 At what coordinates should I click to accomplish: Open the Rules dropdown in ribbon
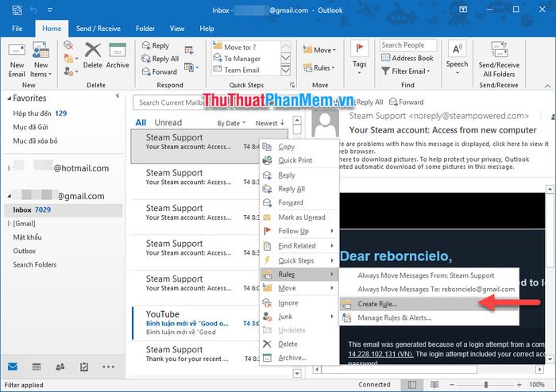click(x=319, y=67)
